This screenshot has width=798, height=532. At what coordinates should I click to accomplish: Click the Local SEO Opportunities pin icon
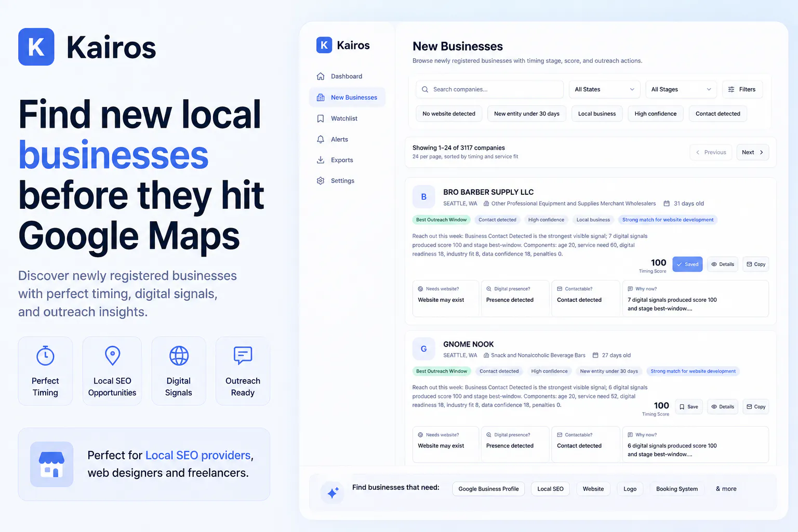click(112, 356)
